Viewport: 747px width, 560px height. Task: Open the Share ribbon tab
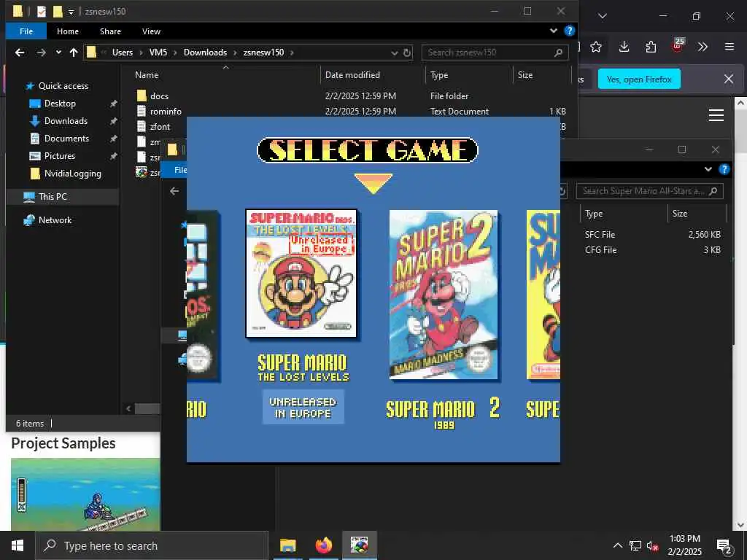click(111, 31)
